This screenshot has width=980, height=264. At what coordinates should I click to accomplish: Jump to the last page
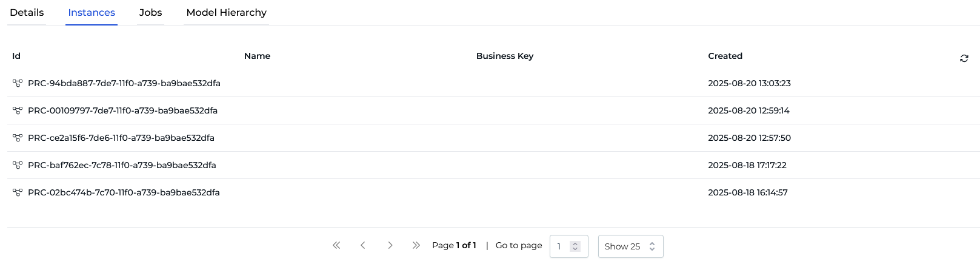click(x=416, y=245)
